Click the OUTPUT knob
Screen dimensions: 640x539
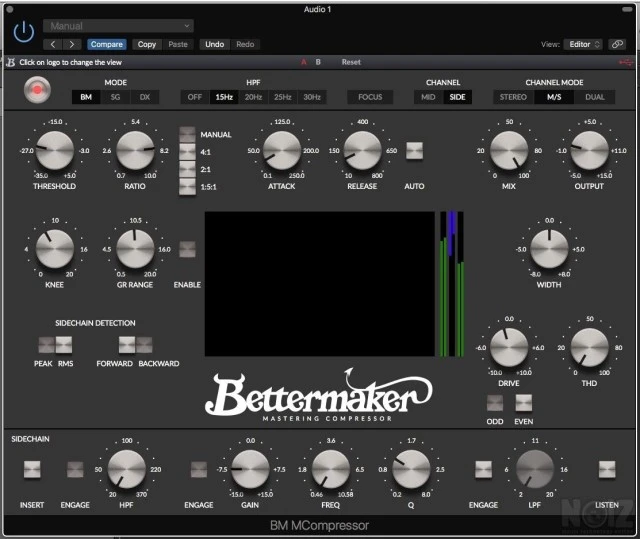pos(589,151)
